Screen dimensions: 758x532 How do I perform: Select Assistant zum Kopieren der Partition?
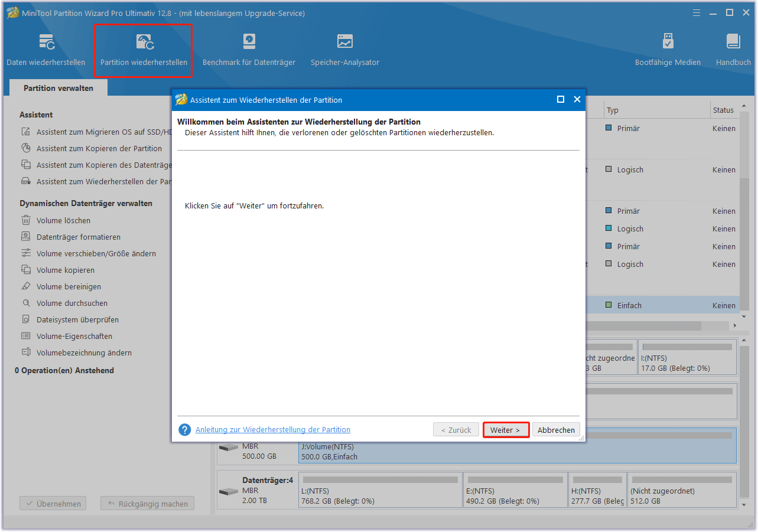[99, 148]
